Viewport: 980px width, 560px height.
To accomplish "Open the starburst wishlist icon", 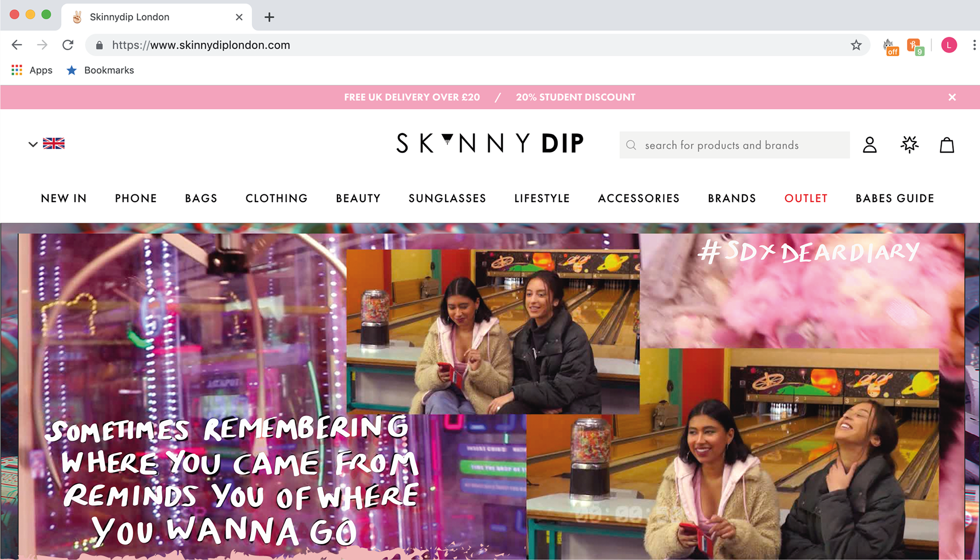I will coord(909,144).
